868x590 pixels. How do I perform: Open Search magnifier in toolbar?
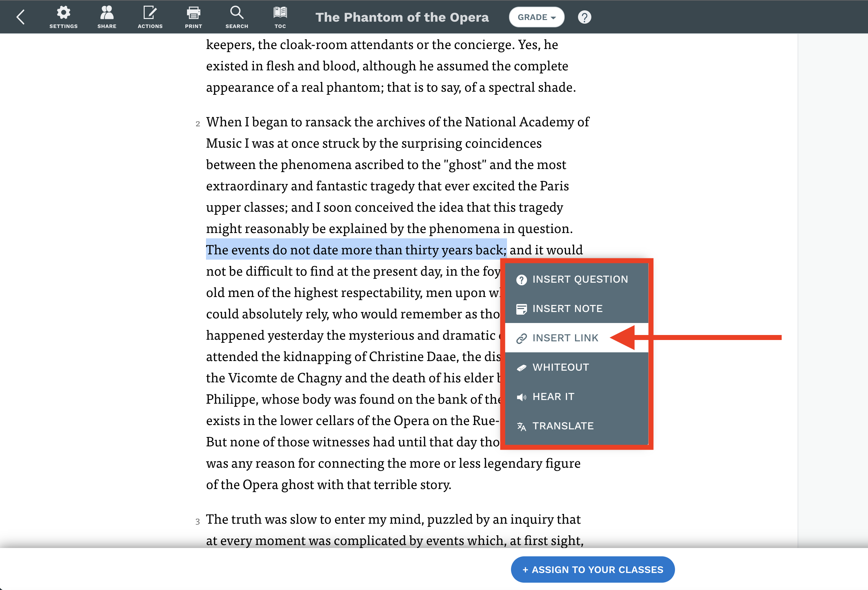pos(237,17)
